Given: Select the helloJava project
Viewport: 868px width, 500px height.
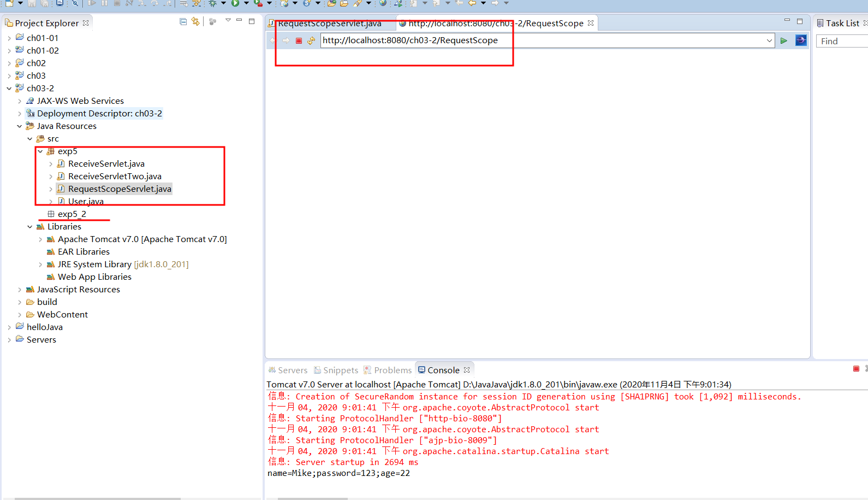Looking at the screenshot, I should (44, 327).
